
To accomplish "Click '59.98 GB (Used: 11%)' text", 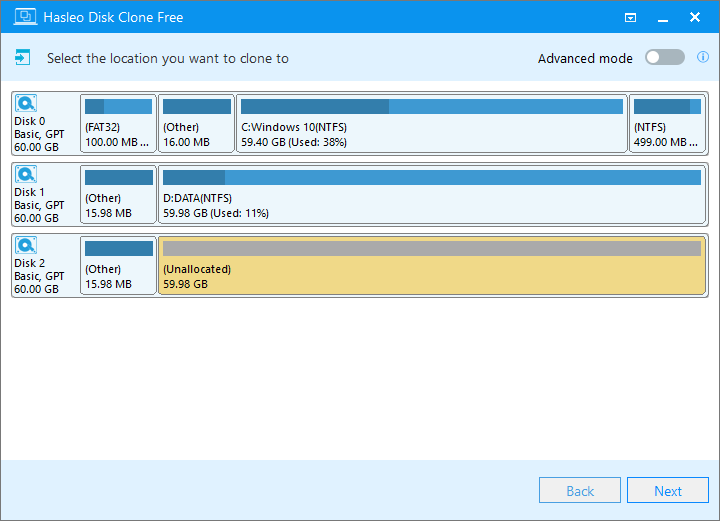I will 216,213.
